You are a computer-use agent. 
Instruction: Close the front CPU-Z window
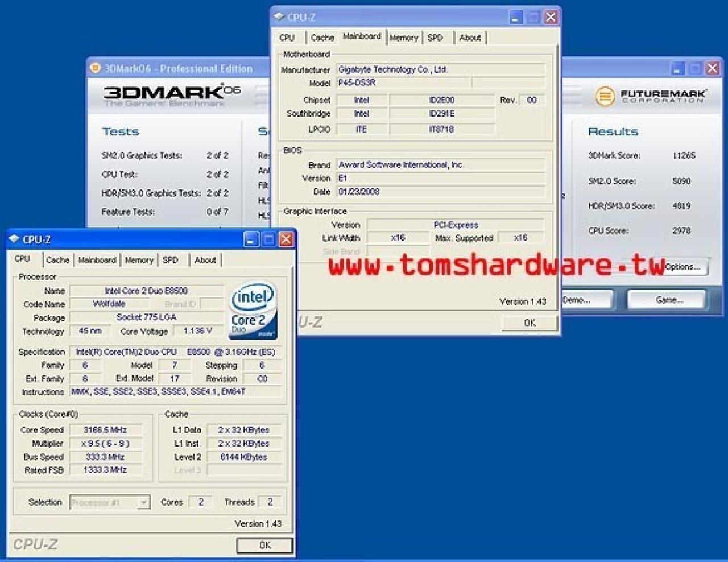[286, 239]
